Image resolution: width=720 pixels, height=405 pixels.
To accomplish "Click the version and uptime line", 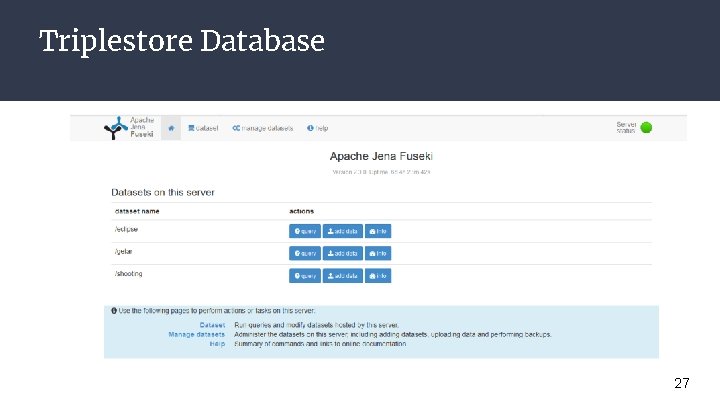I will coord(381,172).
